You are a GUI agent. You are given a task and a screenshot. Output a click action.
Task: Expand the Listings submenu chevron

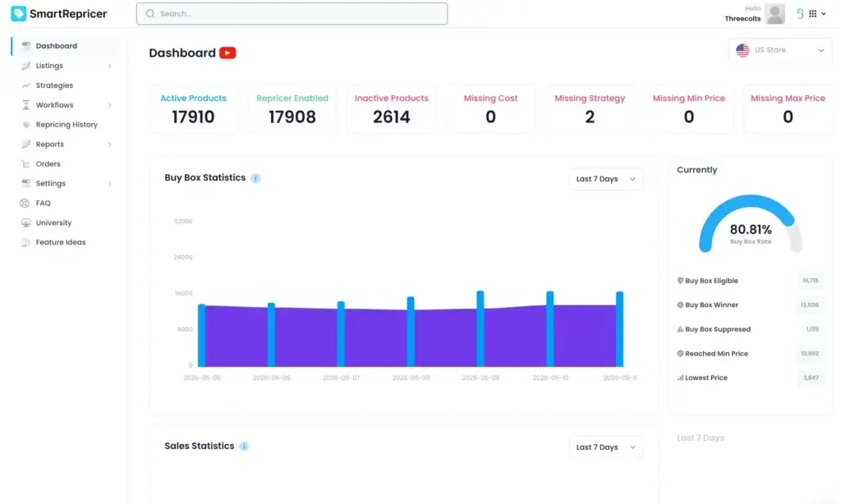pos(109,66)
